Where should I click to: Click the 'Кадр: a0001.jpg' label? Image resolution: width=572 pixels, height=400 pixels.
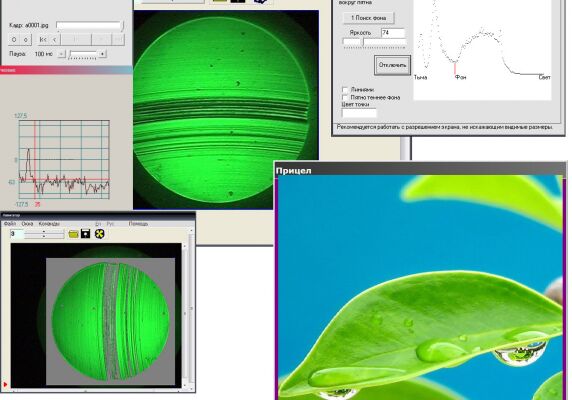coord(28,26)
